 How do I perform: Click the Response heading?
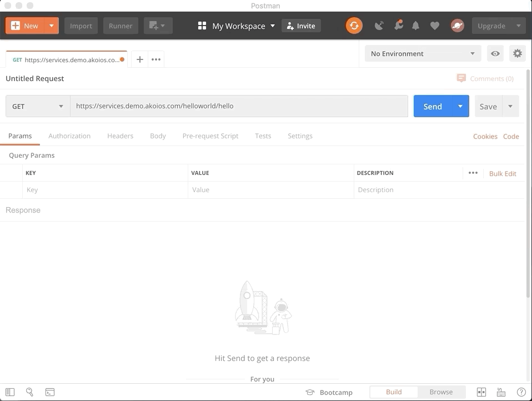23,210
